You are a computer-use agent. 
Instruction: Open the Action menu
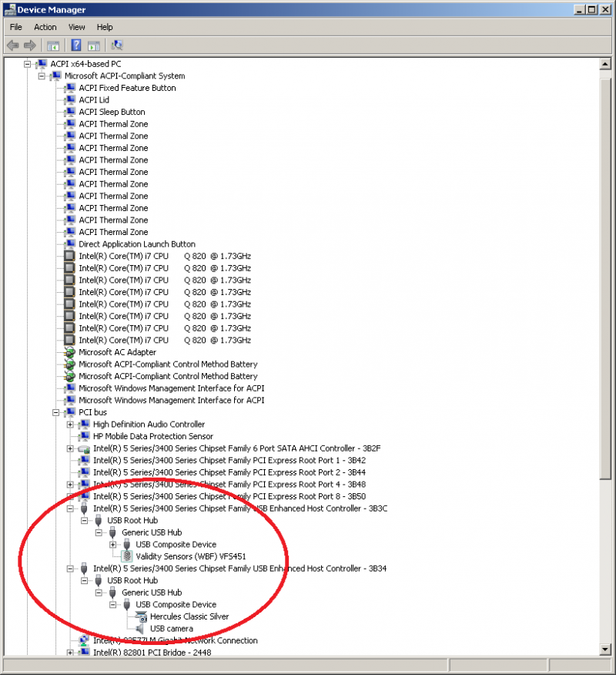(x=45, y=27)
